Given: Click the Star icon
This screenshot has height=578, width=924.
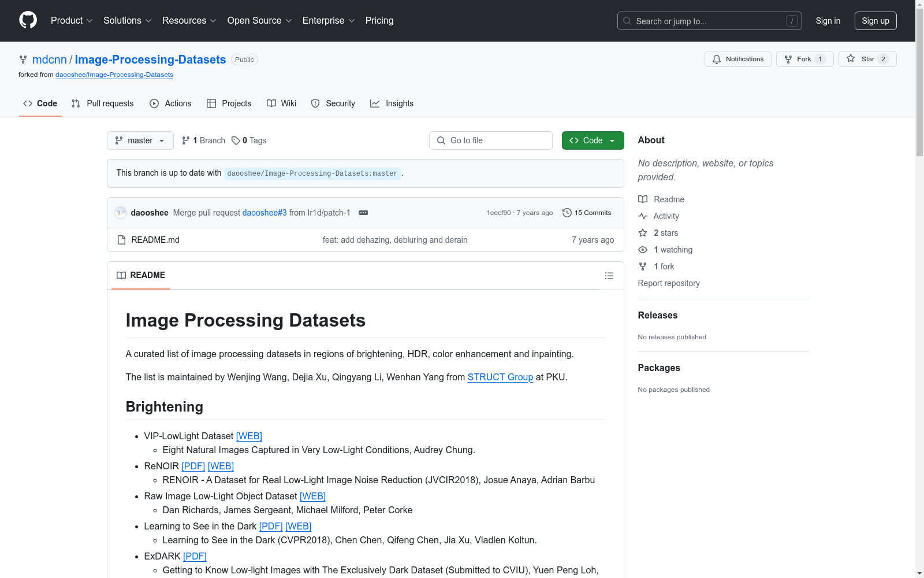Looking at the screenshot, I should (851, 58).
